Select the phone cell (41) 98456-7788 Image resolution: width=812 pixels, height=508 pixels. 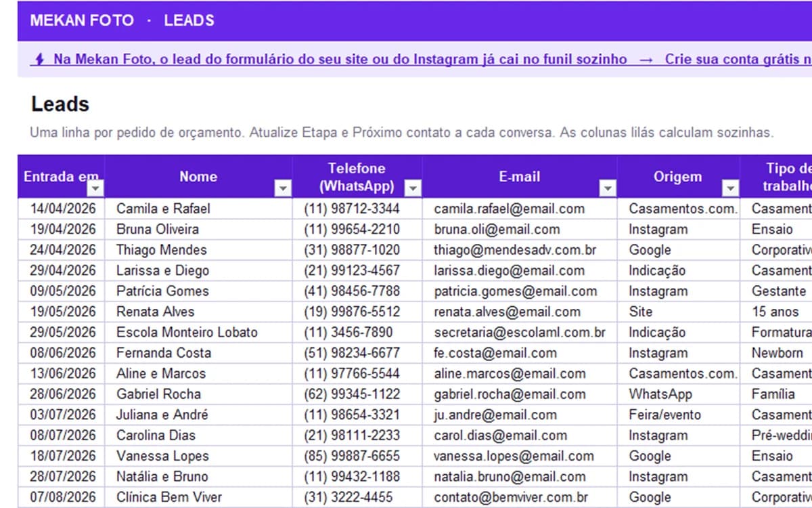357,291
